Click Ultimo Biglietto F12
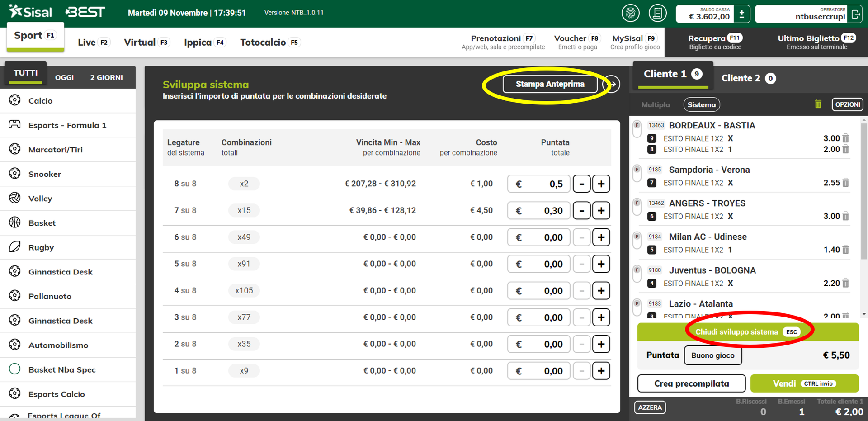Screen dimensions: 868x421 pos(817,42)
